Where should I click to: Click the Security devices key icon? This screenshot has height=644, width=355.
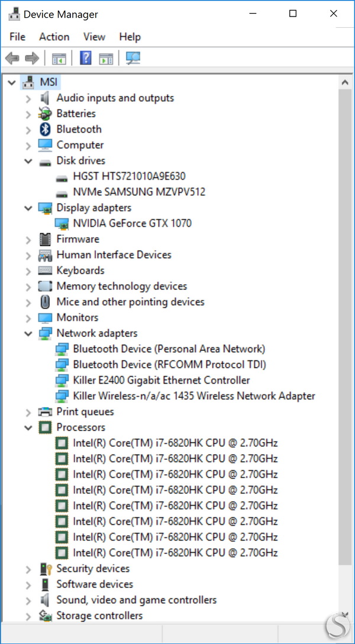[46, 569]
